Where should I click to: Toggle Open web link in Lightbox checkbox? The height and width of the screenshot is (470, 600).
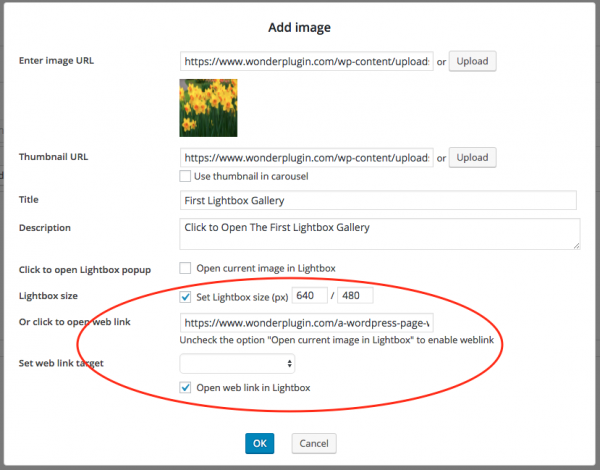tap(185, 388)
